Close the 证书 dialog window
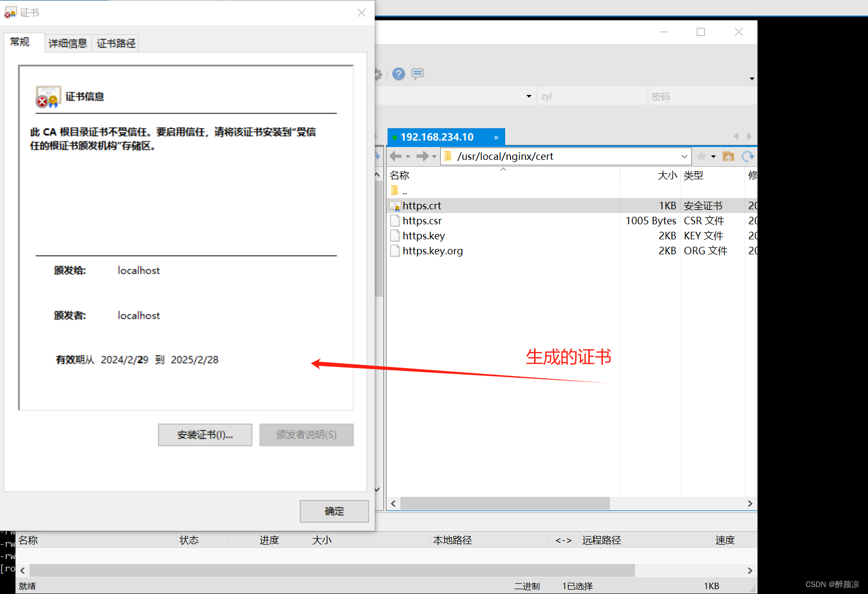Image resolution: width=868 pixels, height=594 pixels. (362, 12)
